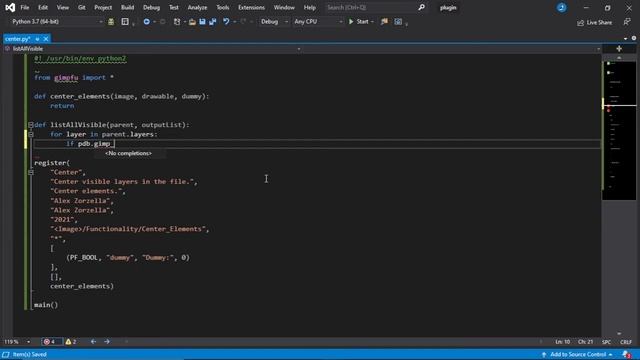
Task: Open the Edit menu
Action: click(x=43, y=7)
